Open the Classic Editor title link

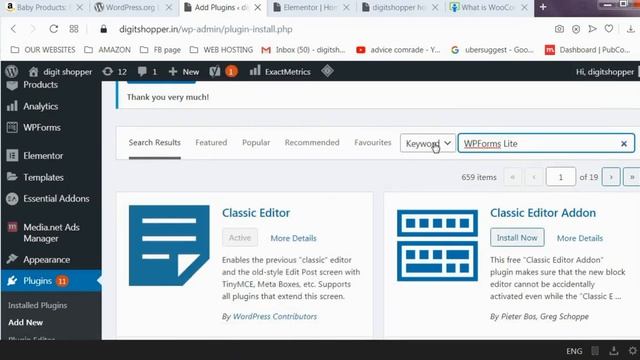click(256, 213)
